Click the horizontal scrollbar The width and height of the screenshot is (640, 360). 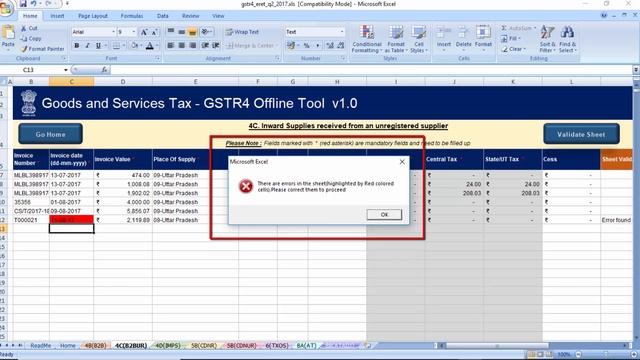497,346
